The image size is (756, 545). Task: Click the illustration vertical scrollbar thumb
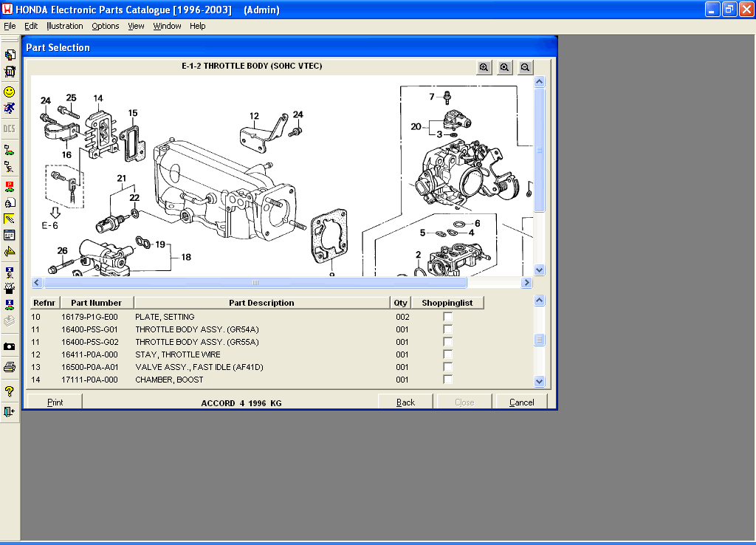tap(540, 150)
